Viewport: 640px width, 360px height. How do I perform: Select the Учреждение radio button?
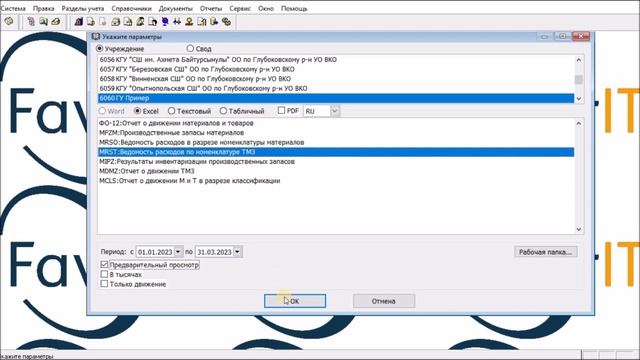(x=100, y=49)
